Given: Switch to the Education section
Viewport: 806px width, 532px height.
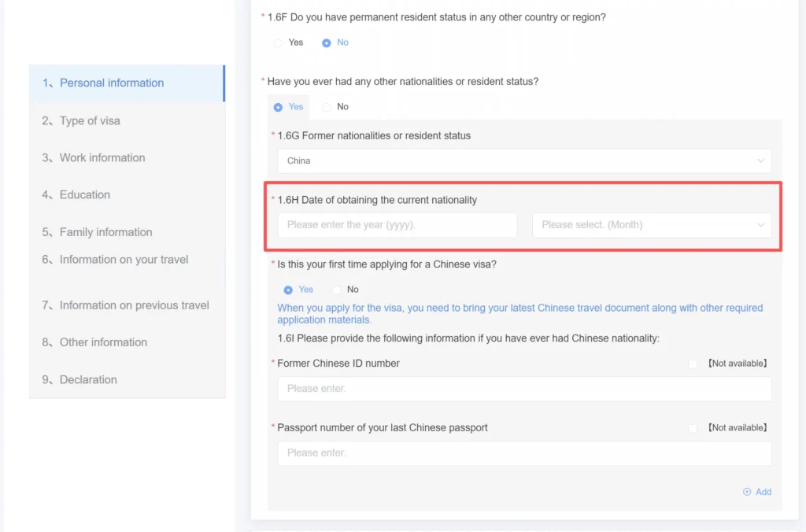Looking at the screenshot, I should tap(85, 194).
